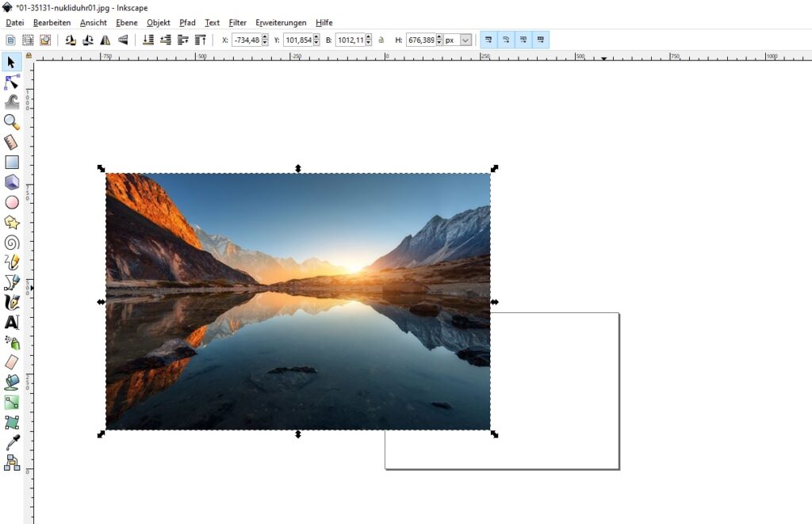The image size is (812, 524).
Task: Open the px units dropdown
Action: [x=465, y=40]
